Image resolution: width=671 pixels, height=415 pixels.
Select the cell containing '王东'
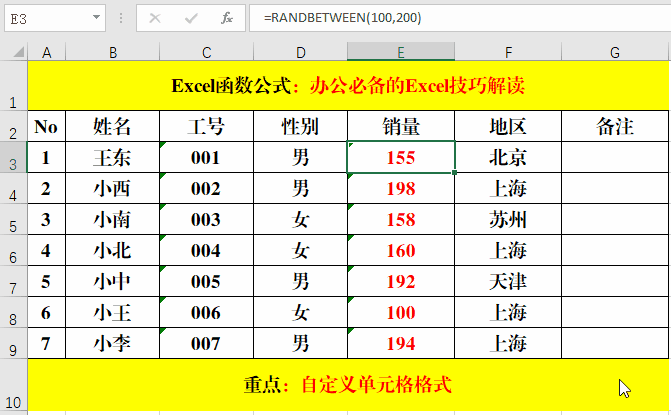[113, 157]
